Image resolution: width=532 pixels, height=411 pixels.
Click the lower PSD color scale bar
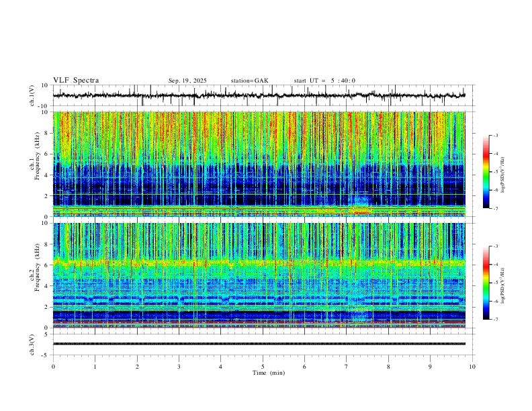[x=486, y=283]
